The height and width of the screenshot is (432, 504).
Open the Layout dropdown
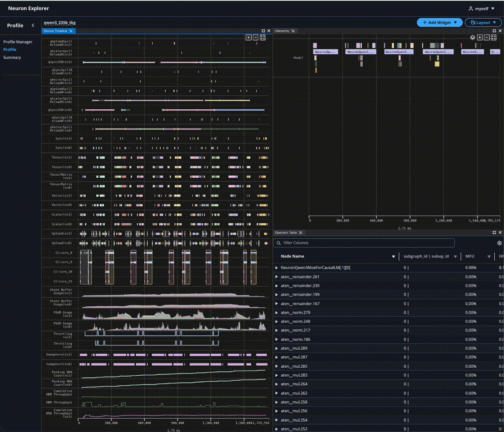483,22
